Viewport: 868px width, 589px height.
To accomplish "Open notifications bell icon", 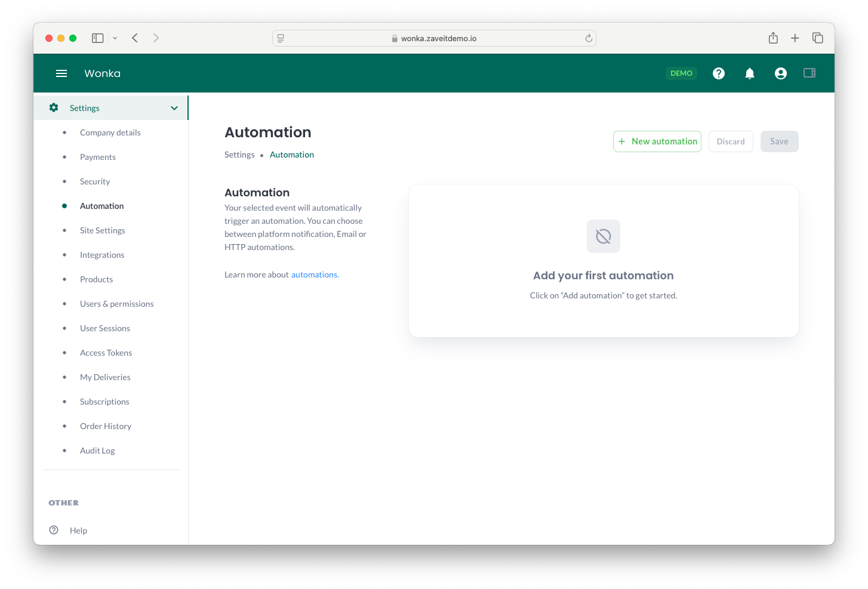I will click(x=750, y=73).
